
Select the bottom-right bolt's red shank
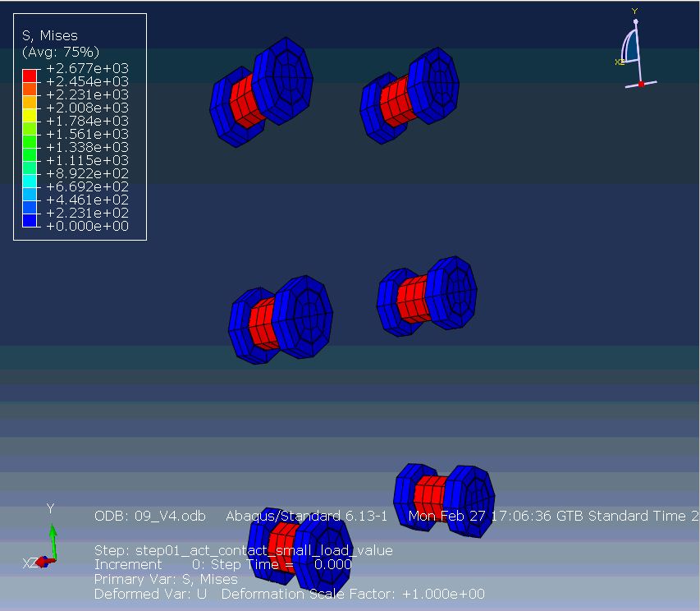click(429, 494)
